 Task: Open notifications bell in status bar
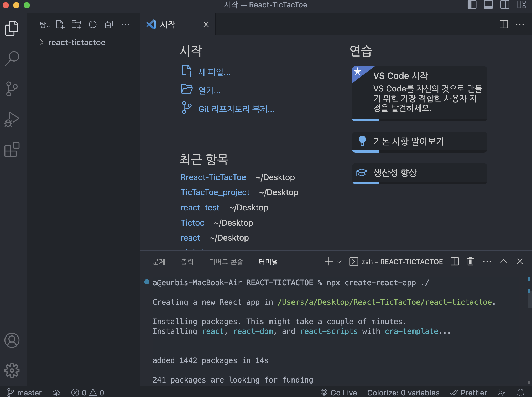[520, 393]
